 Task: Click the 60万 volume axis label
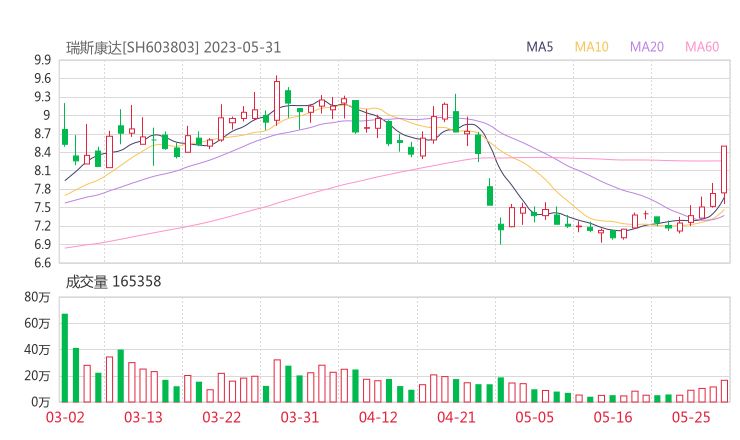(37, 323)
